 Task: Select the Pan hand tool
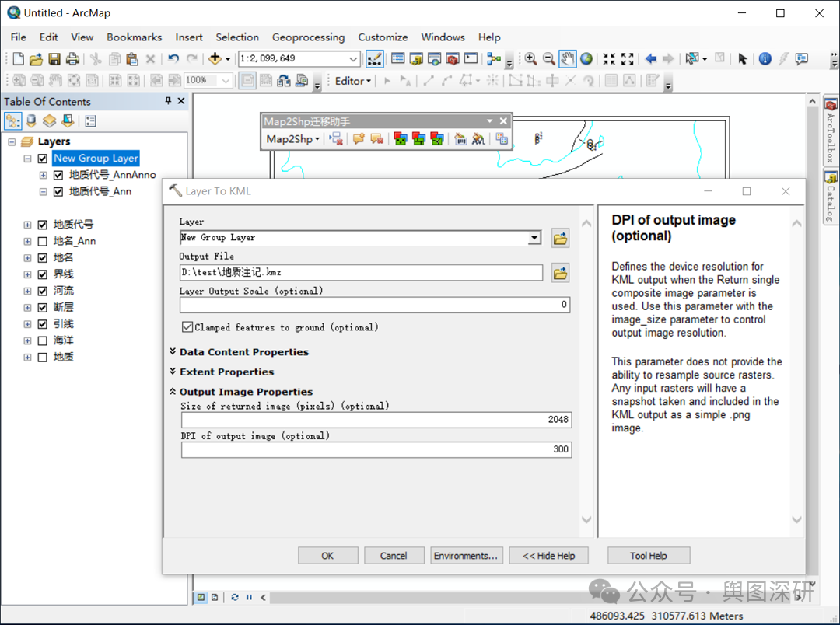pyautogui.click(x=568, y=59)
